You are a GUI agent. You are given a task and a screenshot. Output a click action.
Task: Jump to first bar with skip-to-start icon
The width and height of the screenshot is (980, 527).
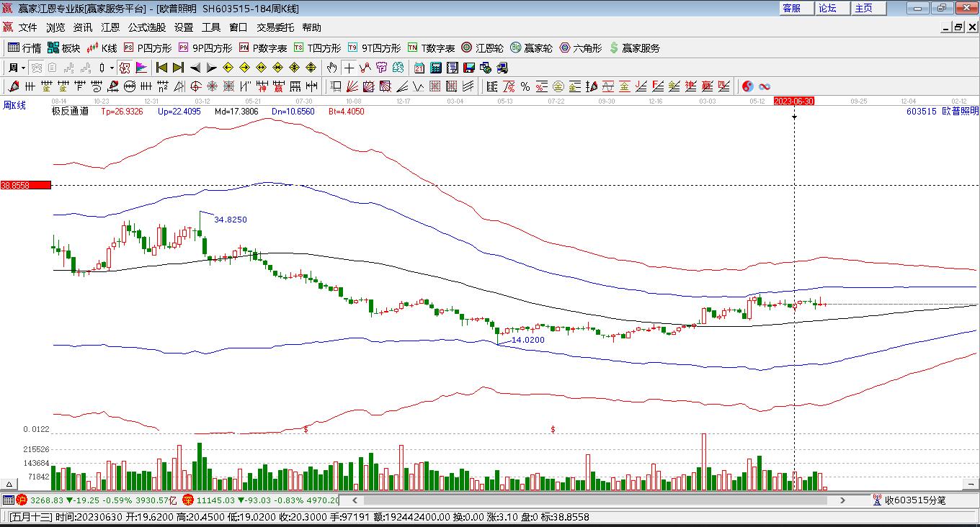[x=161, y=68]
